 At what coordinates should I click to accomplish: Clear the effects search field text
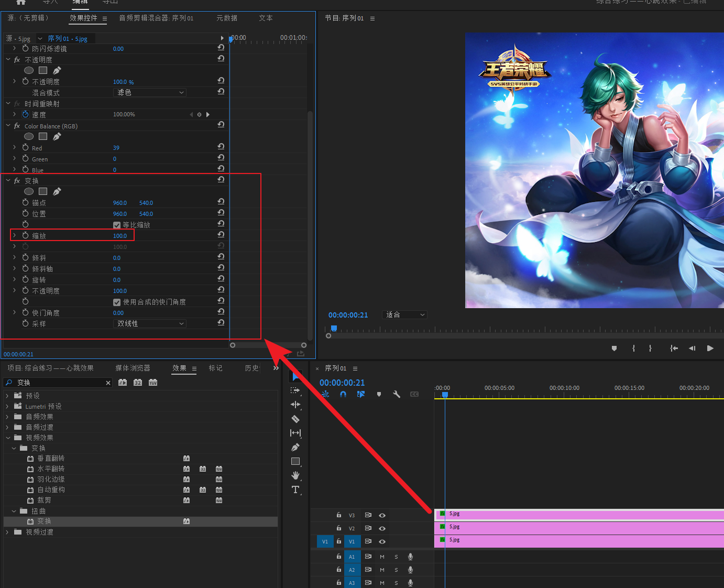coord(108,383)
